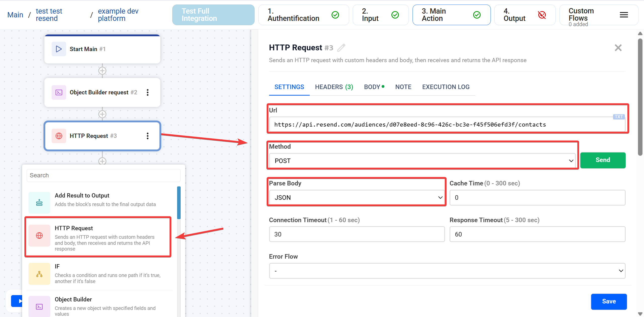Click the green check on 1. Authentification
Screen dimensions: 644x317
[335, 15]
